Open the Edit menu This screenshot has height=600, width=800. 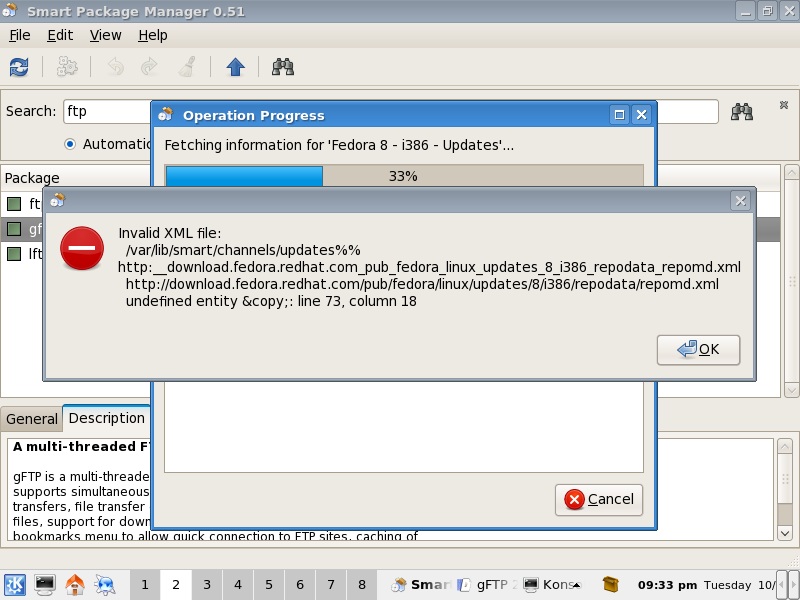pyautogui.click(x=60, y=35)
